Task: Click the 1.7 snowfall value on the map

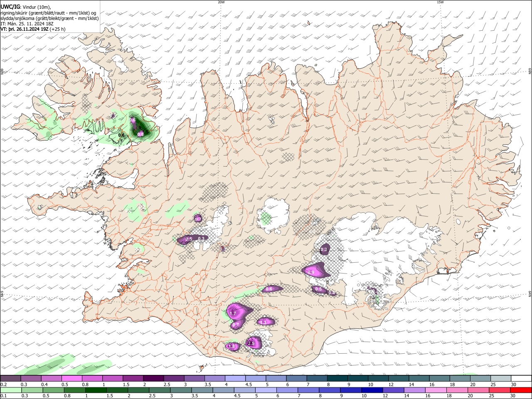Action: tap(233, 313)
